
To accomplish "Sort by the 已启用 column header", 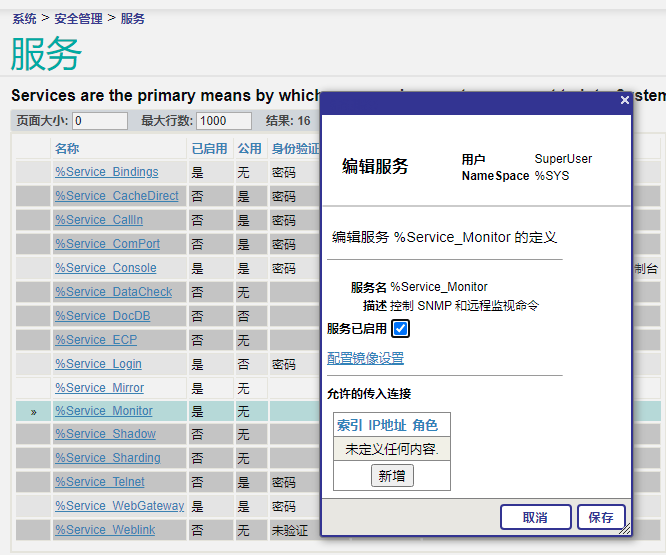I will point(209,148).
